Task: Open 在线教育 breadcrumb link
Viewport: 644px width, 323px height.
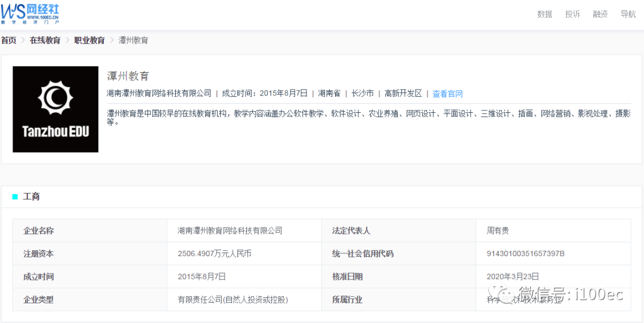Action: (45, 41)
